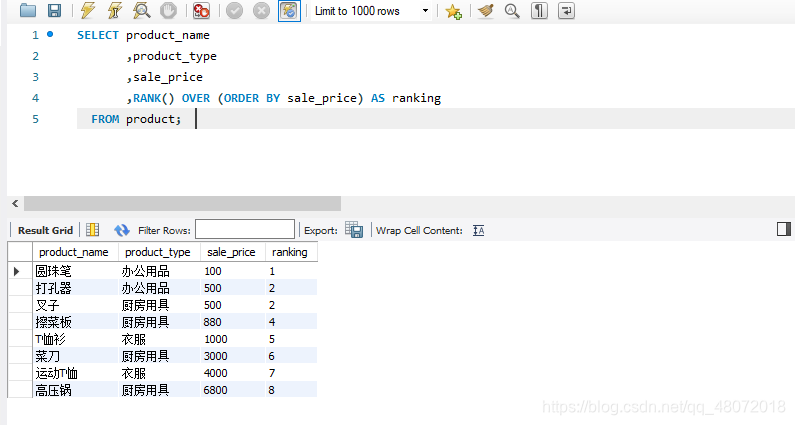The image size is (795, 425).
Task: Click the SELECT keyword in line 1
Action: 98,35
